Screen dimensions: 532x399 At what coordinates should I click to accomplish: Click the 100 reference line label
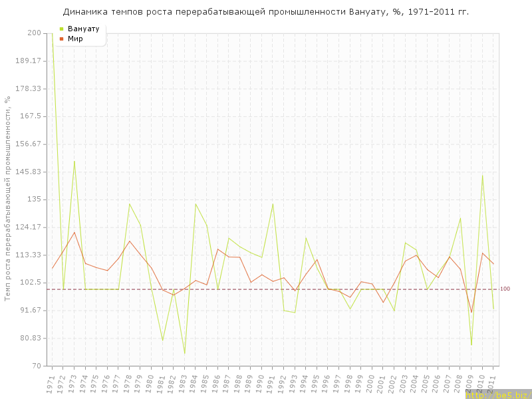(505, 289)
